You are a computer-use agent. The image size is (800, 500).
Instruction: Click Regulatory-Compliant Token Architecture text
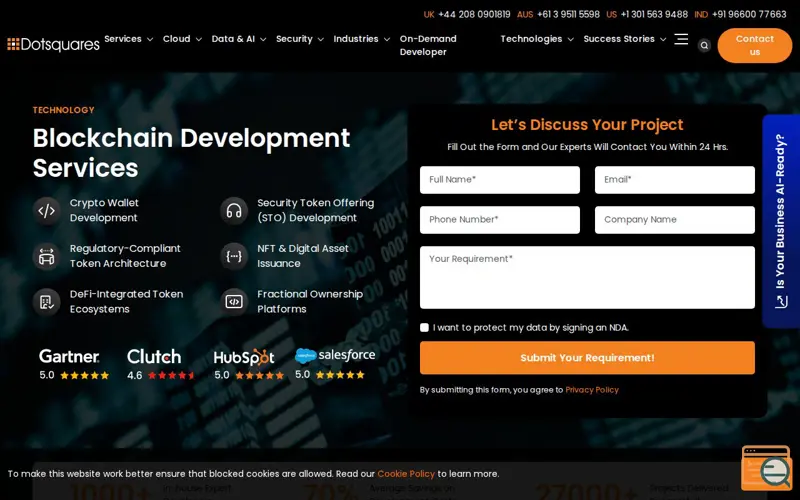coord(125,256)
